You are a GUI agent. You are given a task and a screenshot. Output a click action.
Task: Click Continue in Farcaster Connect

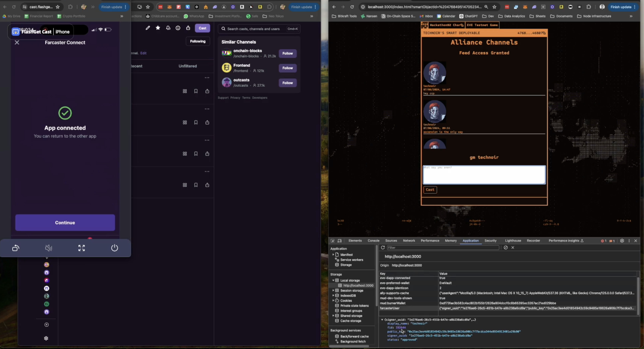[x=65, y=222]
